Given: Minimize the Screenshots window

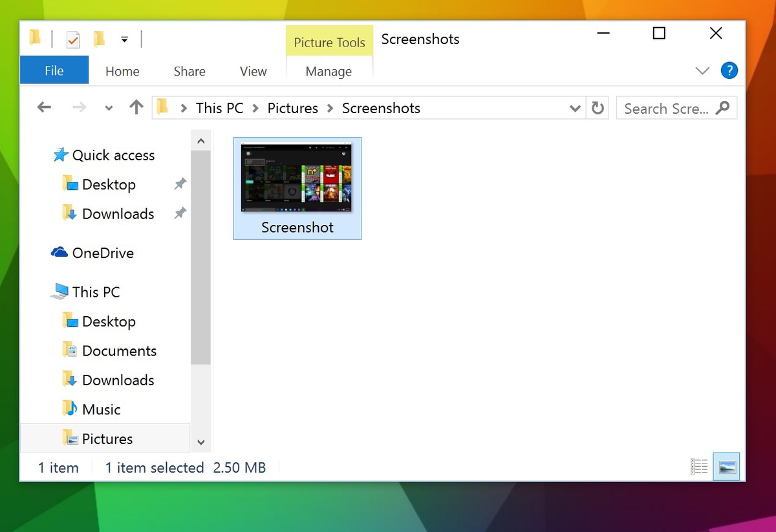Looking at the screenshot, I should (603, 33).
